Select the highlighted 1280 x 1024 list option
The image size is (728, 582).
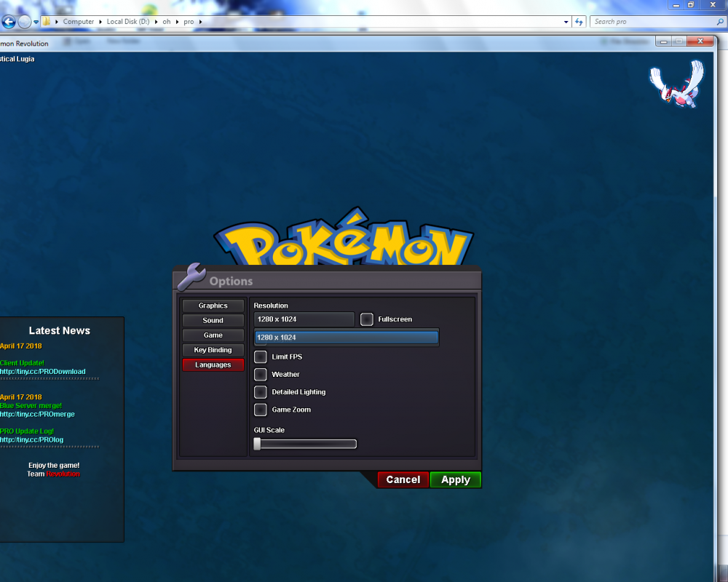point(346,338)
